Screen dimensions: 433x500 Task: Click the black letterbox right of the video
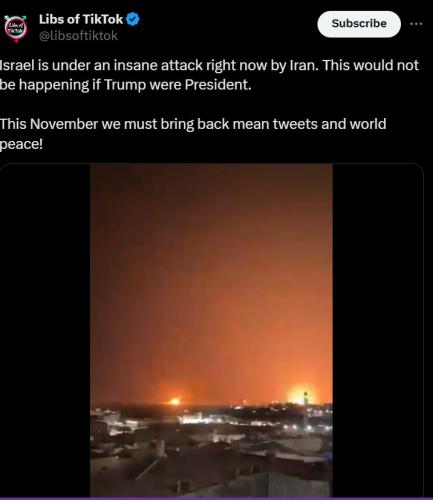click(378, 330)
